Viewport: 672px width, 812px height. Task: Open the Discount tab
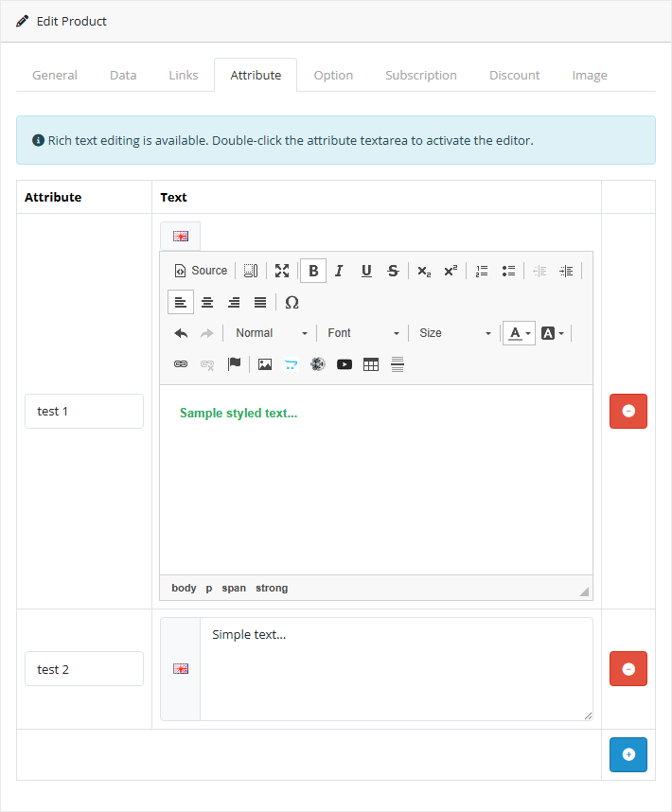pos(514,75)
